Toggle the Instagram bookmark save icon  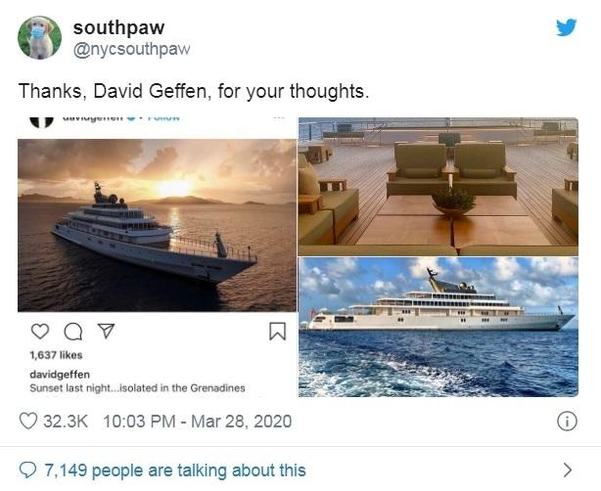point(278,332)
